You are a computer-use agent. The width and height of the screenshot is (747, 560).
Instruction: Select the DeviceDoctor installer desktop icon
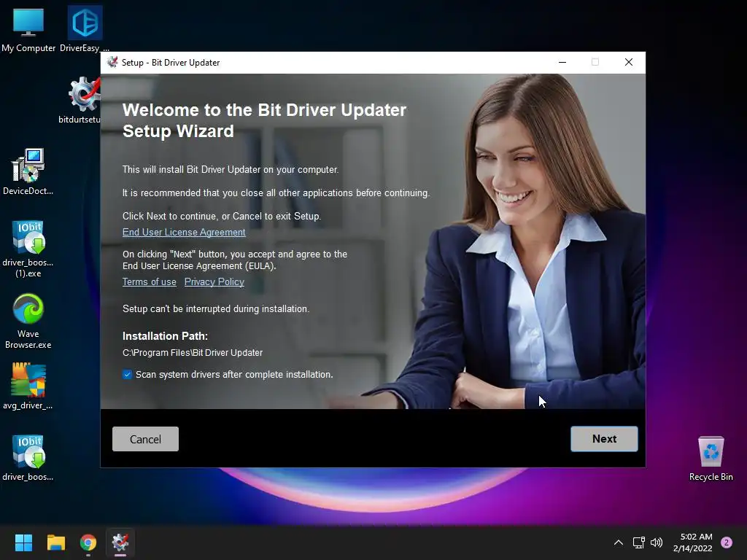point(28,171)
